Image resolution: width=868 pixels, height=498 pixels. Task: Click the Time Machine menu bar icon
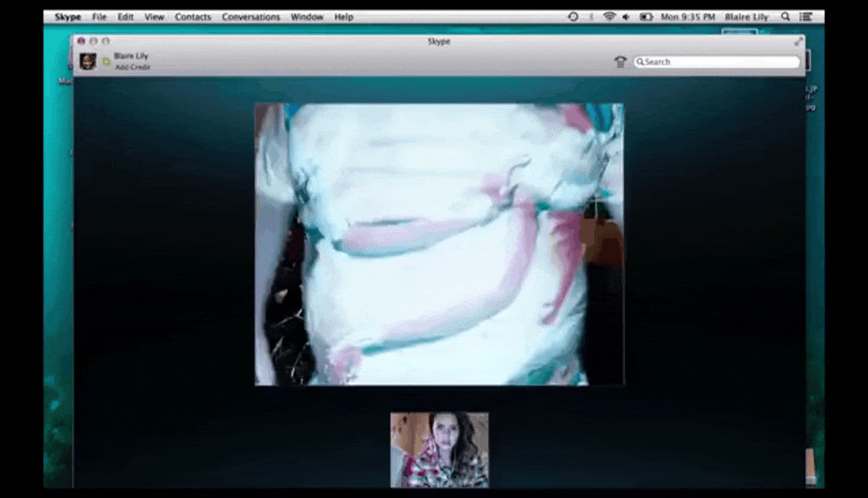pos(573,17)
